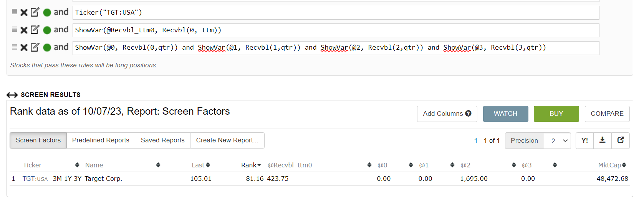Toggle green enable dot on Ticker rule

click(47, 13)
